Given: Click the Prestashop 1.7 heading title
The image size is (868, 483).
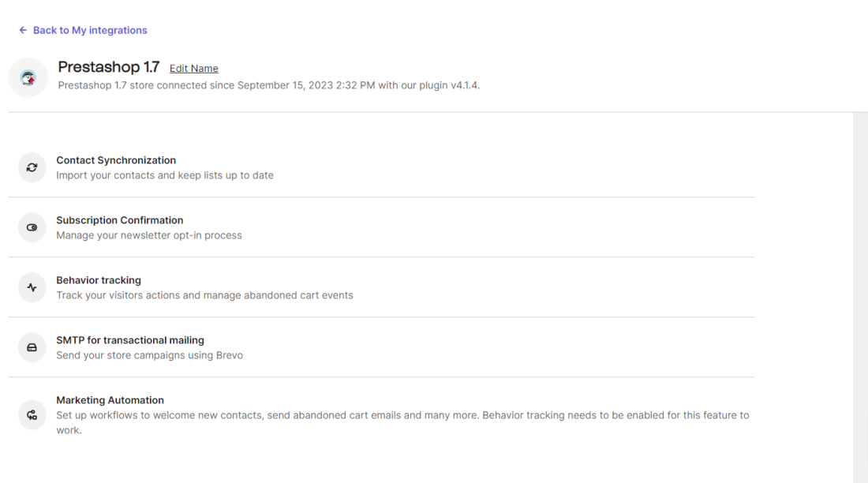Looking at the screenshot, I should coord(109,67).
